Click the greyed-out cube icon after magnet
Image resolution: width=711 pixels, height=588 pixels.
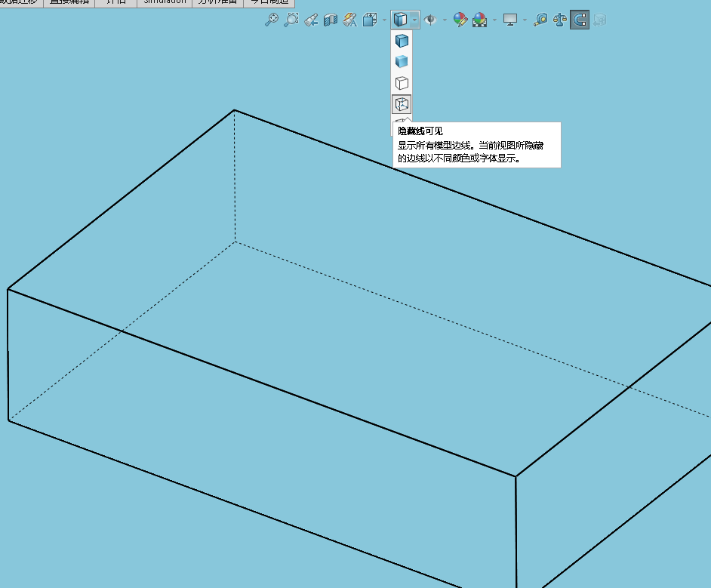click(599, 20)
